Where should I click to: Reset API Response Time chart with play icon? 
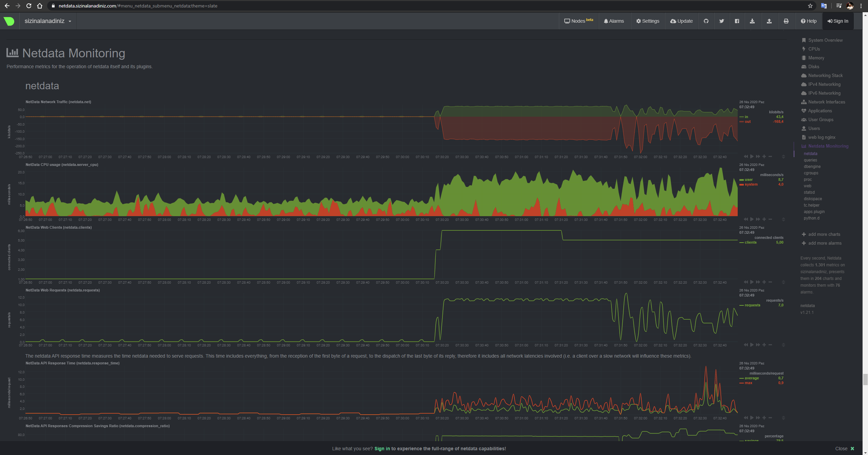[752, 418]
